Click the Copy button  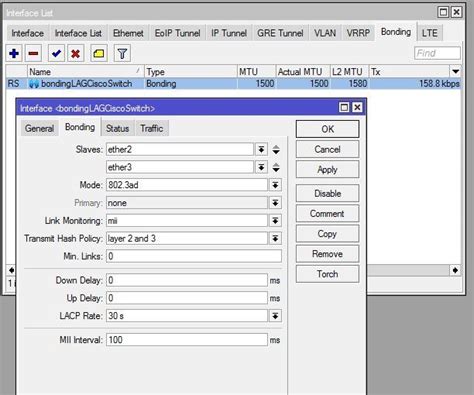[x=328, y=234]
